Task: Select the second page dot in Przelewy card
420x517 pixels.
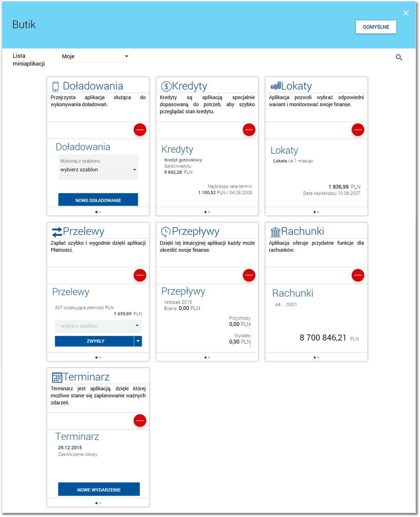Action: [100, 358]
